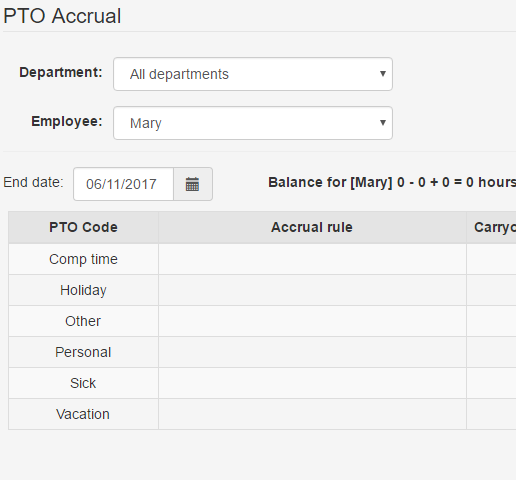Viewport: 516px width, 480px height.
Task: Click the Accrual rule cell for Vacation
Action: pos(312,414)
